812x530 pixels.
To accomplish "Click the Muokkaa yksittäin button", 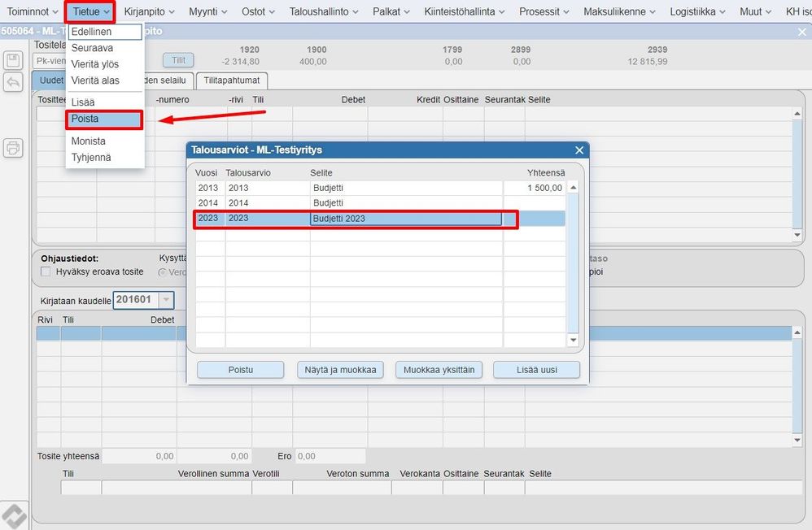I will (x=439, y=370).
